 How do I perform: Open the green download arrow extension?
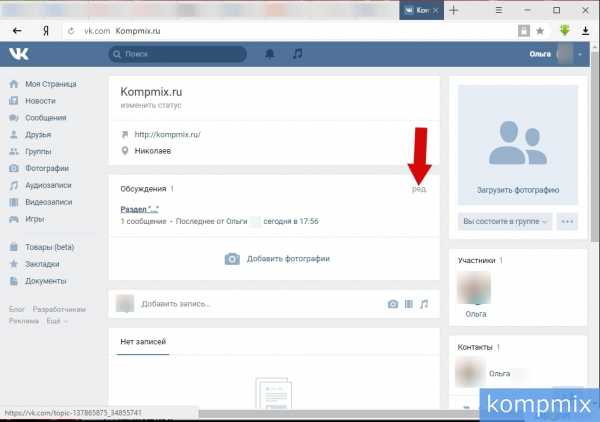[x=564, y=31]
